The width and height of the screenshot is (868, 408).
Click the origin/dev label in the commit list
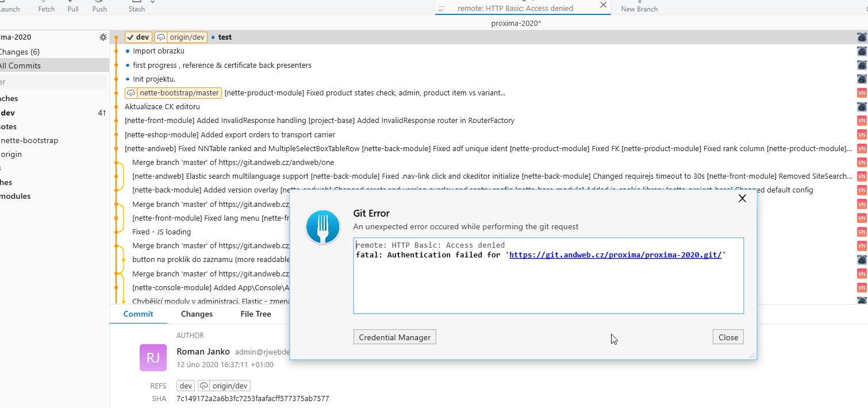pyautogui.click(x=181, y=37)
